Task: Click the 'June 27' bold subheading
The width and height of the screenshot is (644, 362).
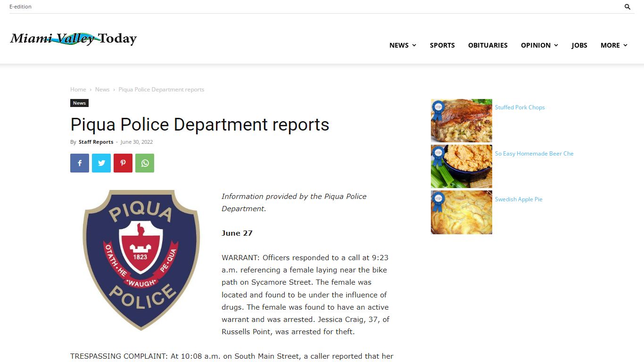Action: tap(237, 233)
